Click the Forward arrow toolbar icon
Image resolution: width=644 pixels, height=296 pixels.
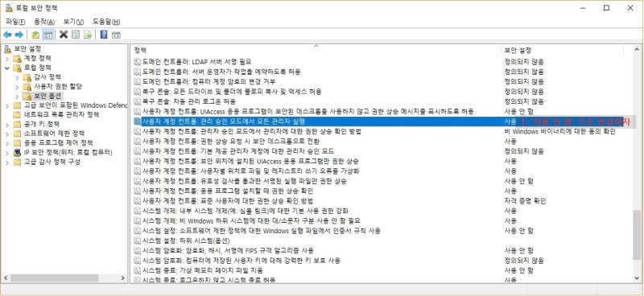click(x=19, y=35)
